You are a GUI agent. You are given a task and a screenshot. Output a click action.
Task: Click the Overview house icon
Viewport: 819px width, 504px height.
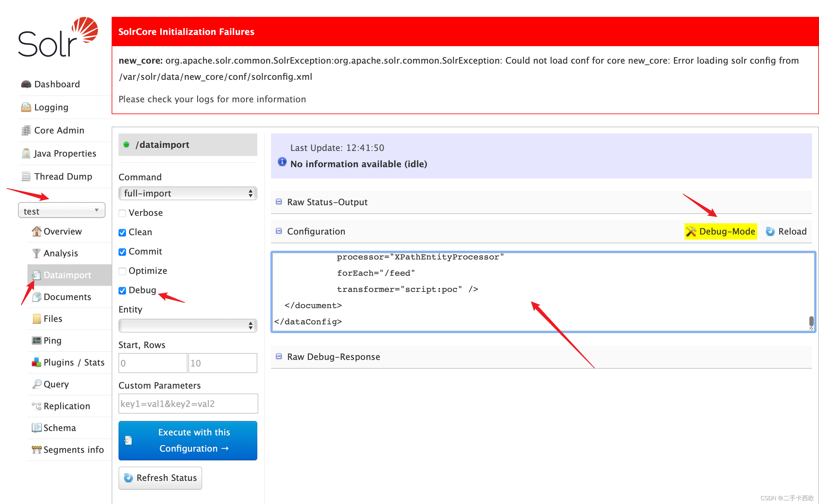(36, 231)
